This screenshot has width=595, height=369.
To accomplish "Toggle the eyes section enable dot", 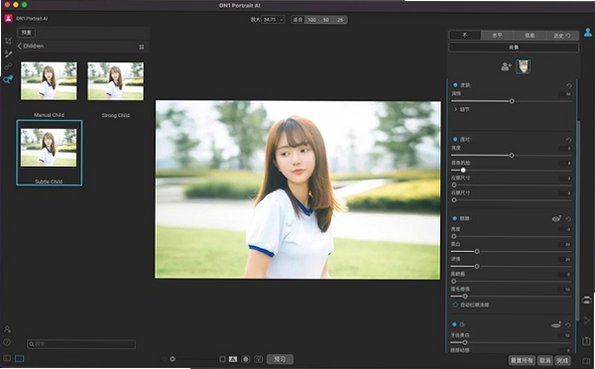I will point(455,219).
